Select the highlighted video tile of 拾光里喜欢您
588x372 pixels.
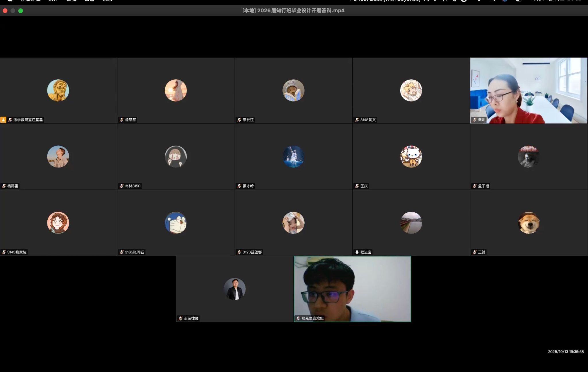352,289
